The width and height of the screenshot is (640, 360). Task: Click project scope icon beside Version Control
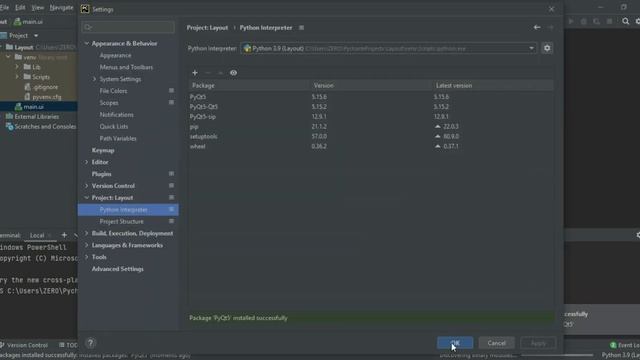click(x=171, y=186)
